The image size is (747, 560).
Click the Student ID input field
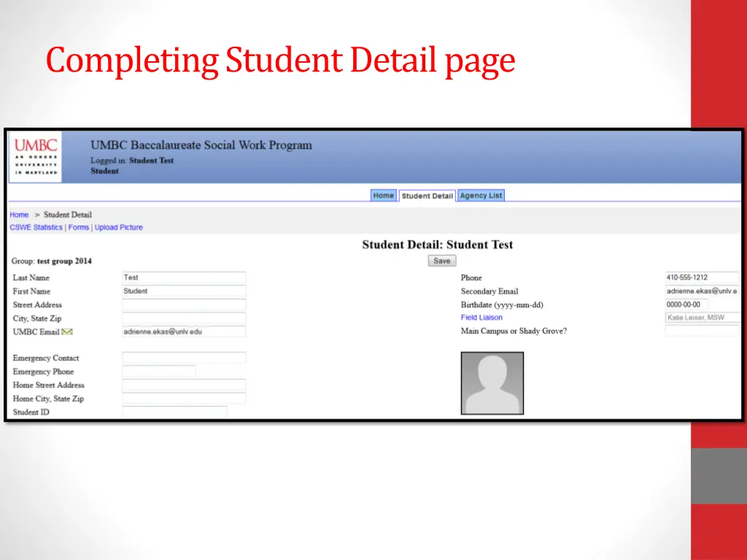pos(174,412)
